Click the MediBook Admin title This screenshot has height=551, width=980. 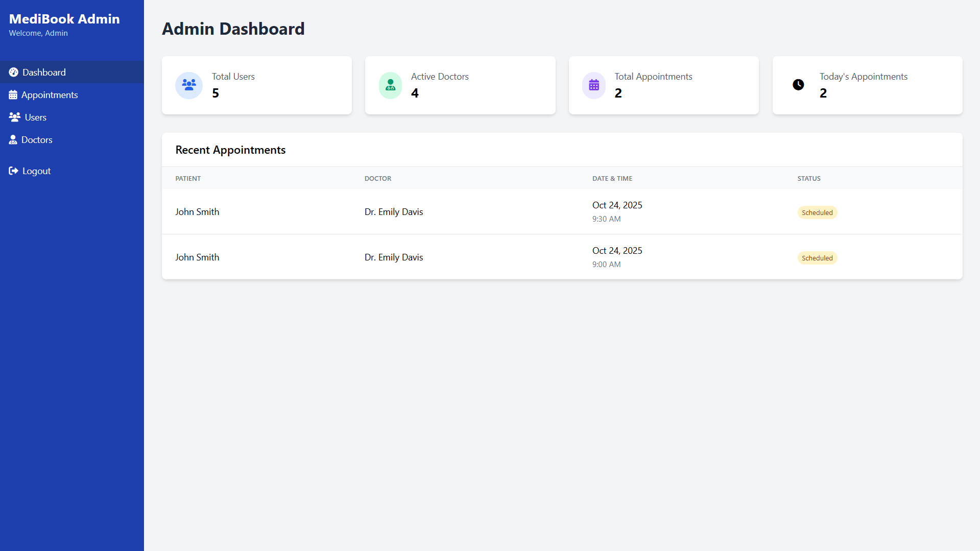pos(64,19)
